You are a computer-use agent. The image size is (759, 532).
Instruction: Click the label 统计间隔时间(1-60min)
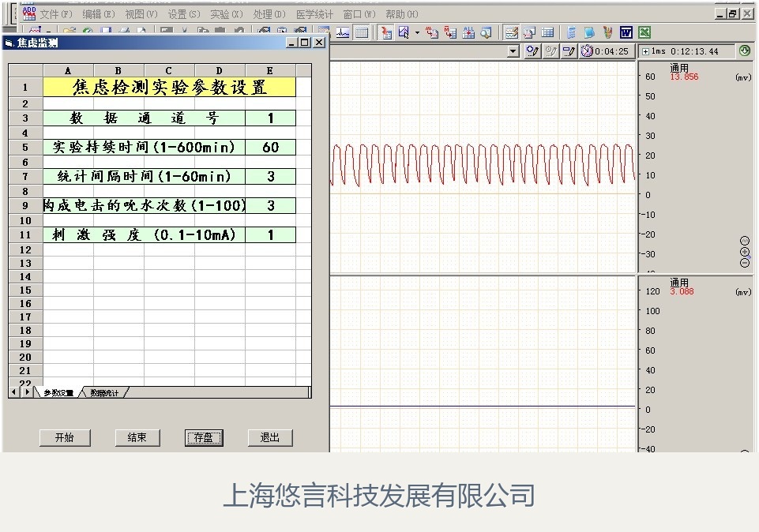click(144, 177)
